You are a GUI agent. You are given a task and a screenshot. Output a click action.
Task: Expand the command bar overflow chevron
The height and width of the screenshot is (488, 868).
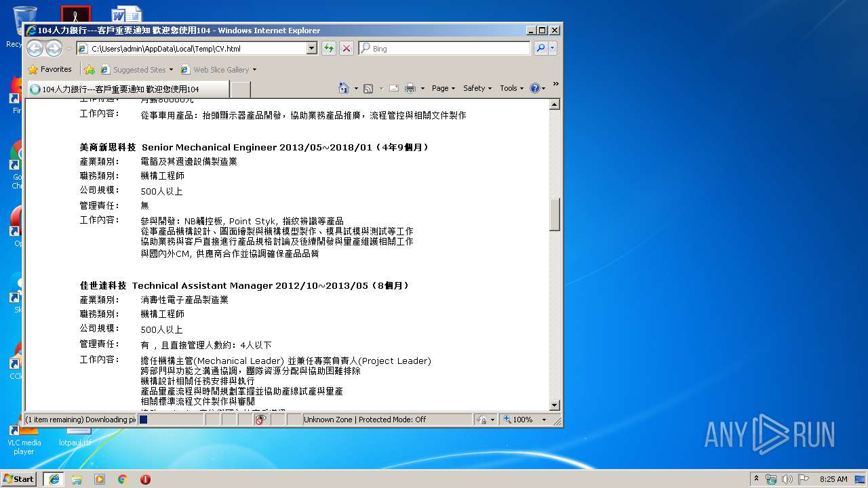click(555, 84)
